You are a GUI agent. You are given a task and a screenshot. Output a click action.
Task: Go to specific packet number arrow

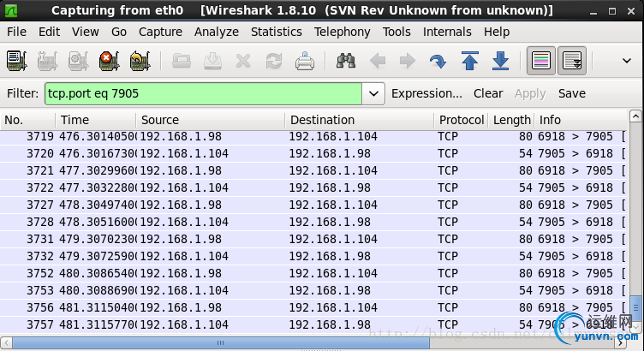tap(438, 62)
